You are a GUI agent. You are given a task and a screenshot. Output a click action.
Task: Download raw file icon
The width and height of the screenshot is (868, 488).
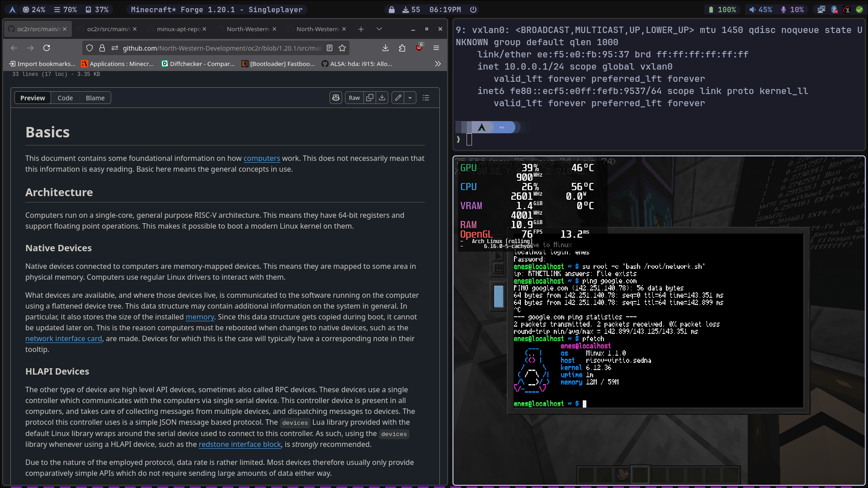pos(382,98)
